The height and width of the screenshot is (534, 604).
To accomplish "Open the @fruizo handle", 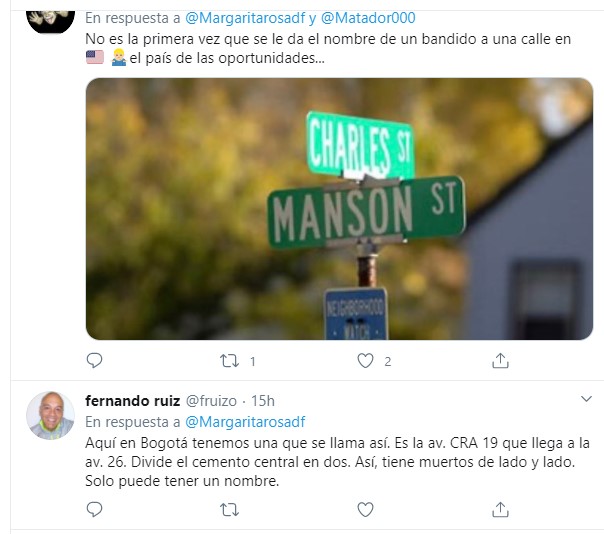I will pos(211,401).
